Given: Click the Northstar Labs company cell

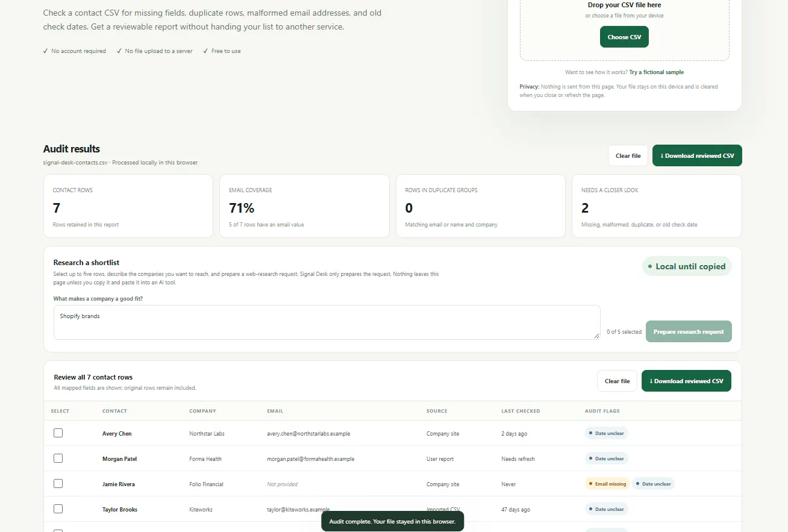Looking at the screenshot, I should click(x=207, y=434).
